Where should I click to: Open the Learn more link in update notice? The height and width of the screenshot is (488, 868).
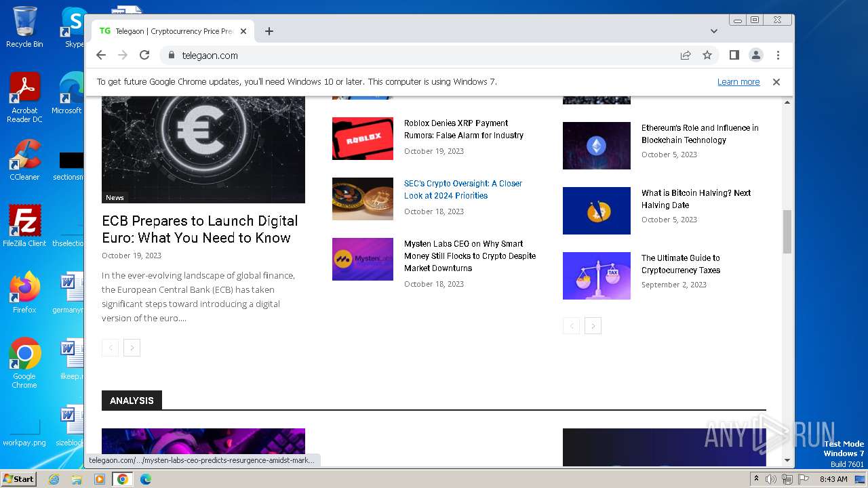[x=738, y=82]
